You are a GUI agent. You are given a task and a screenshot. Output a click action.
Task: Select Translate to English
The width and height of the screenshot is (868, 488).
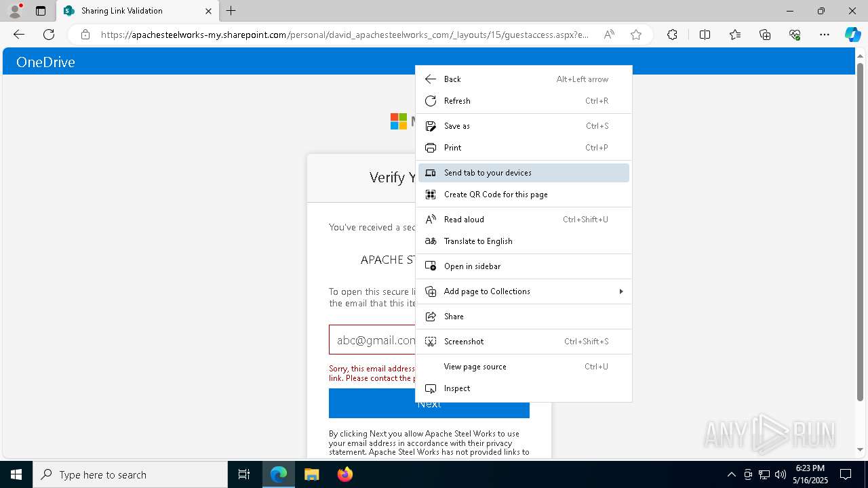(524, 241)
